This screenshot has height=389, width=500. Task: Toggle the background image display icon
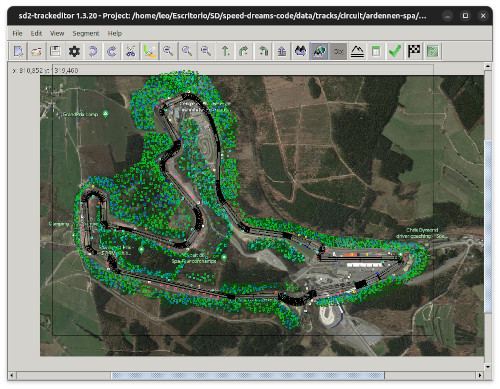click(x=319, y=51)
